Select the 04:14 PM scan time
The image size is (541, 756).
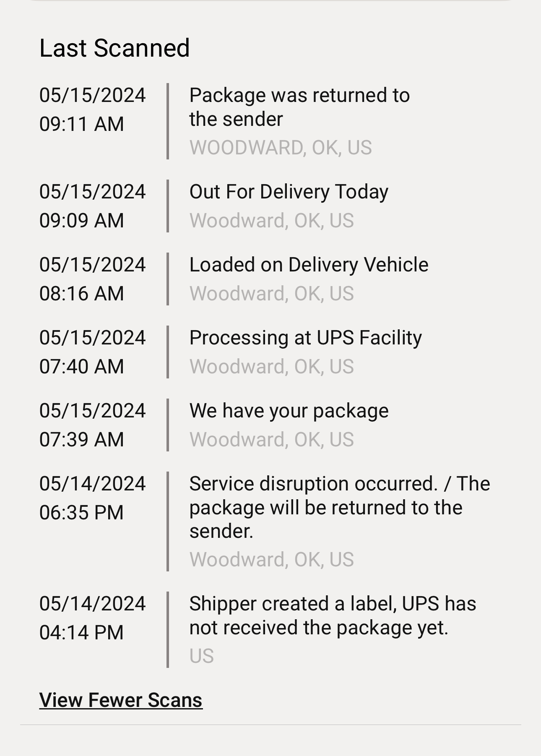point(82,633)
